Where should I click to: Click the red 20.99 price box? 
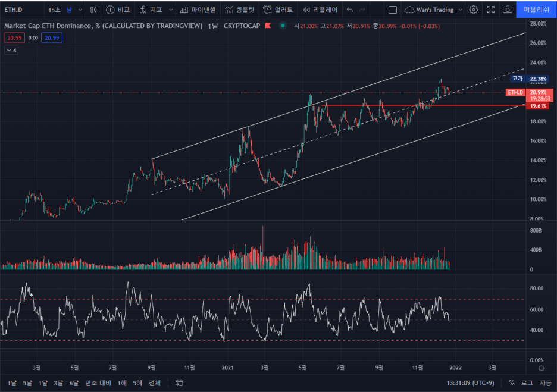point(14,37)
